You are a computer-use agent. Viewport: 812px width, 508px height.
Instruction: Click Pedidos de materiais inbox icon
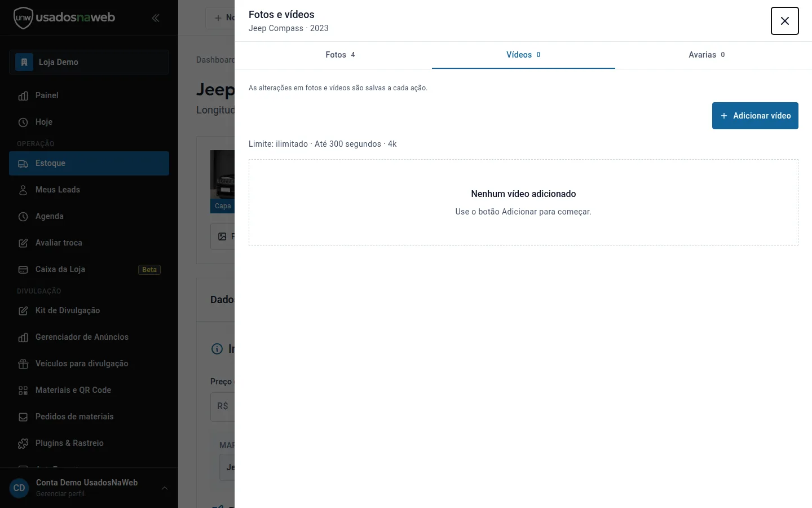(x=23, y=417)
